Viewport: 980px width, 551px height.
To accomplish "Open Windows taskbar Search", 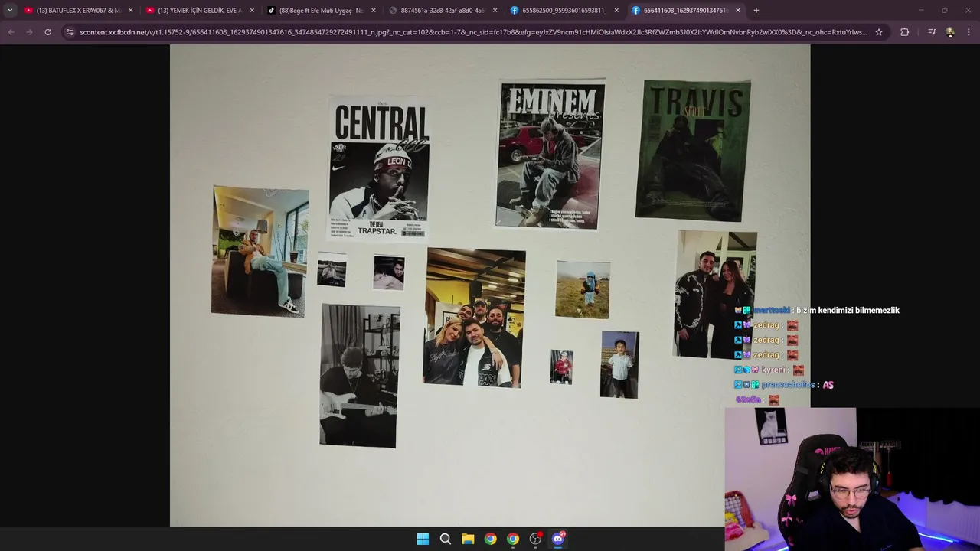I will (446, 539).
